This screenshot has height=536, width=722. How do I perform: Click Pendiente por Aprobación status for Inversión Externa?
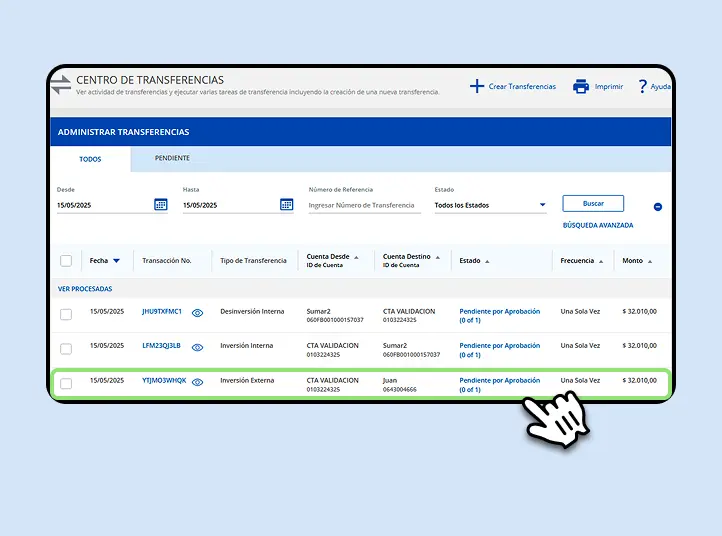500,385
